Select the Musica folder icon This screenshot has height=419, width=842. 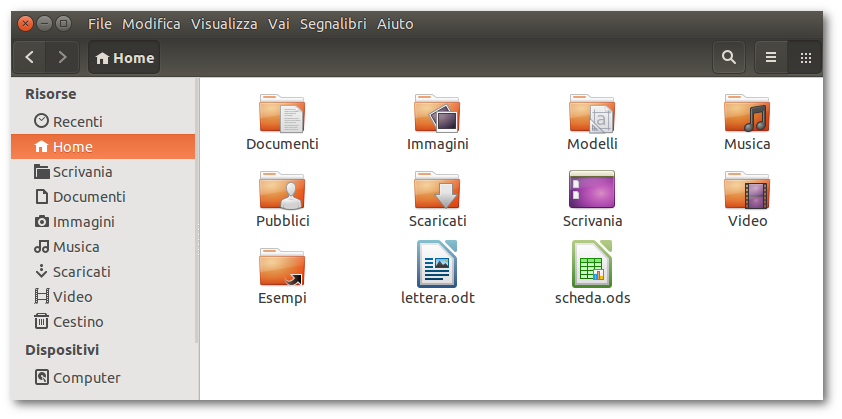click(747, 114)
